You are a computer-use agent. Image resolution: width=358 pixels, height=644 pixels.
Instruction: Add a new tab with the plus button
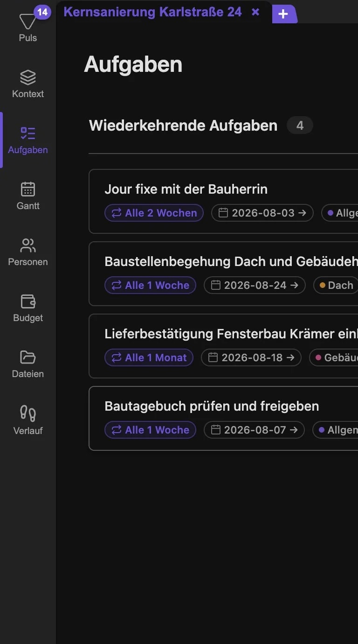(x=283, y=14)
